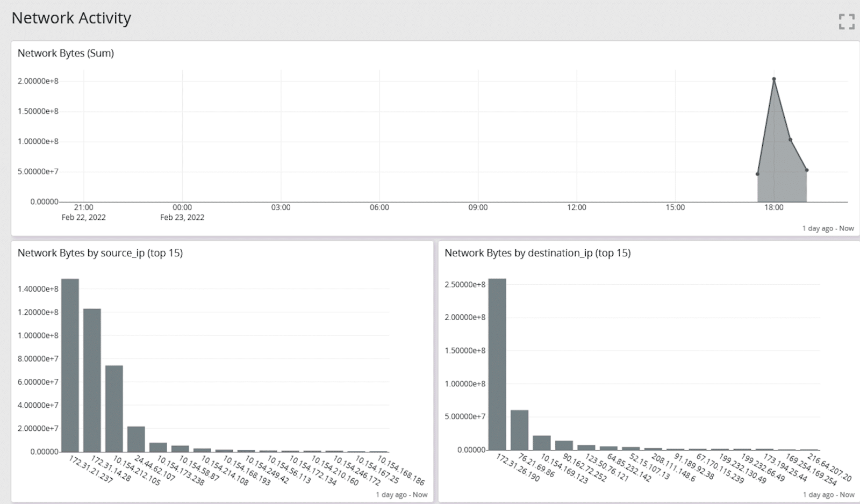Select the destination bar for 90.162.72.252
860x504 pixels.
(x=564, y=445)
